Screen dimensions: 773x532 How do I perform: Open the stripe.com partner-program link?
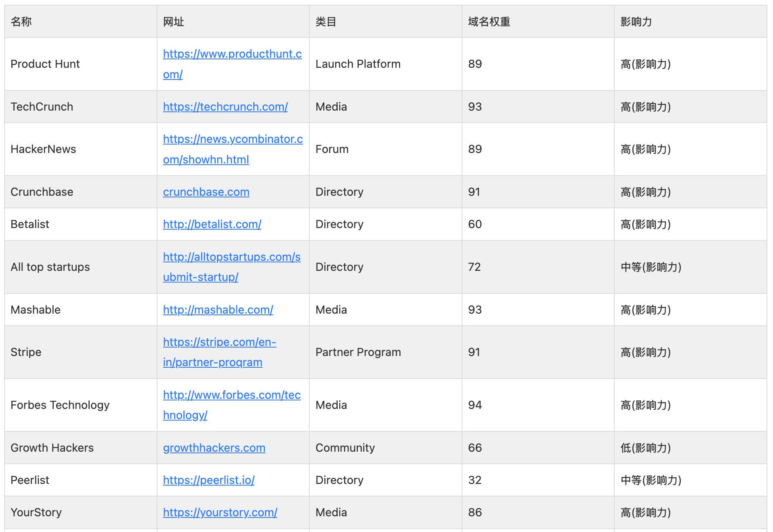tap(220, 352)
